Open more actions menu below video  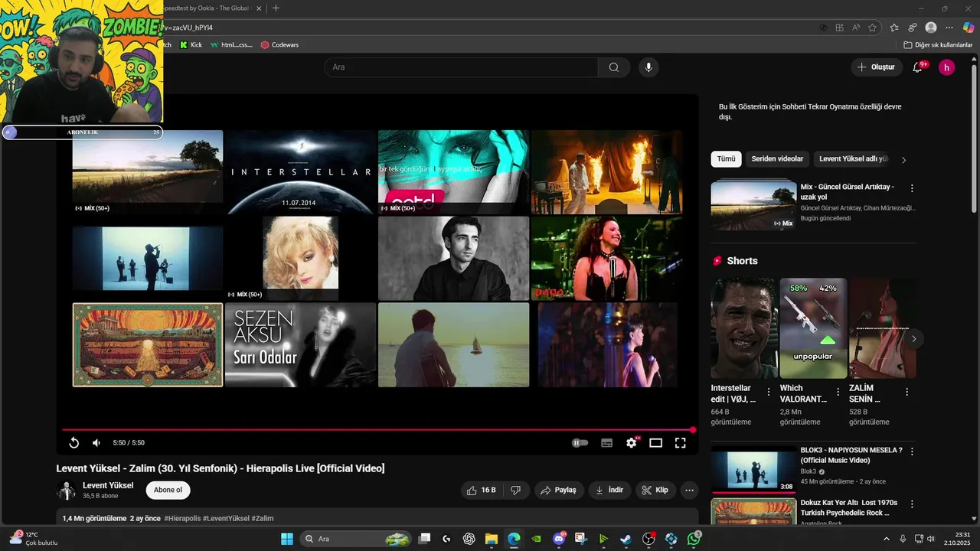click(689, 490)
